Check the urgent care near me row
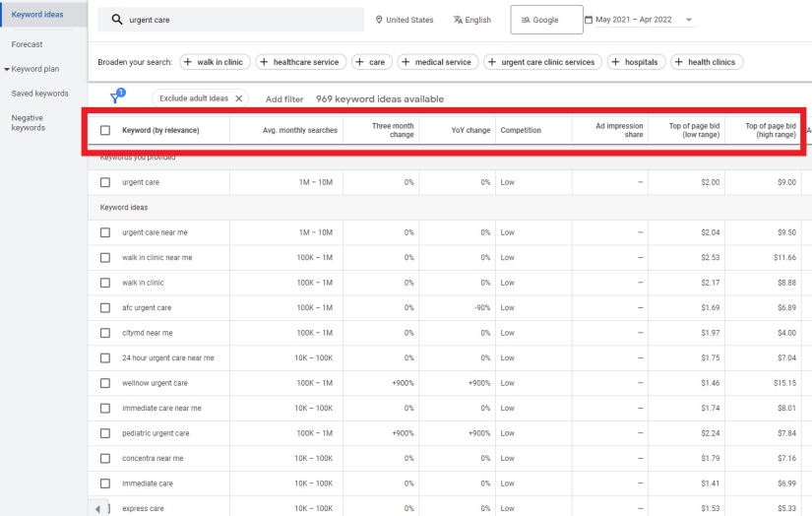812x516 pixels. (105, 232)
